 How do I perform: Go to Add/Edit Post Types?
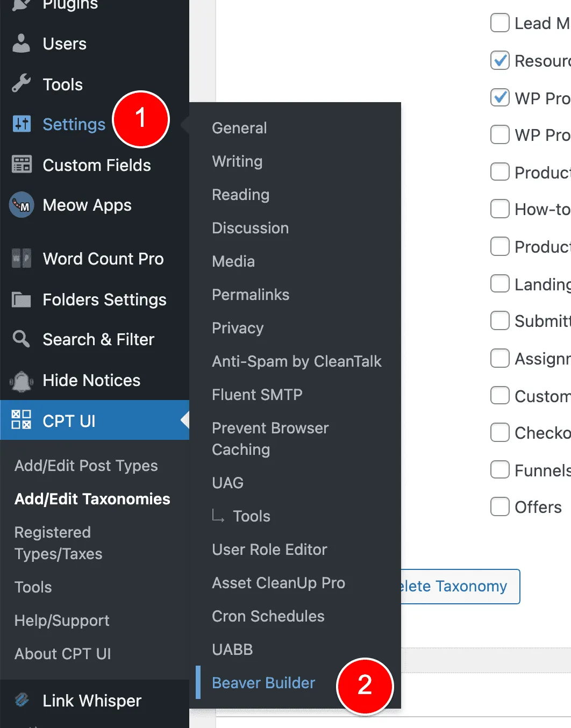tap(86, 466)
